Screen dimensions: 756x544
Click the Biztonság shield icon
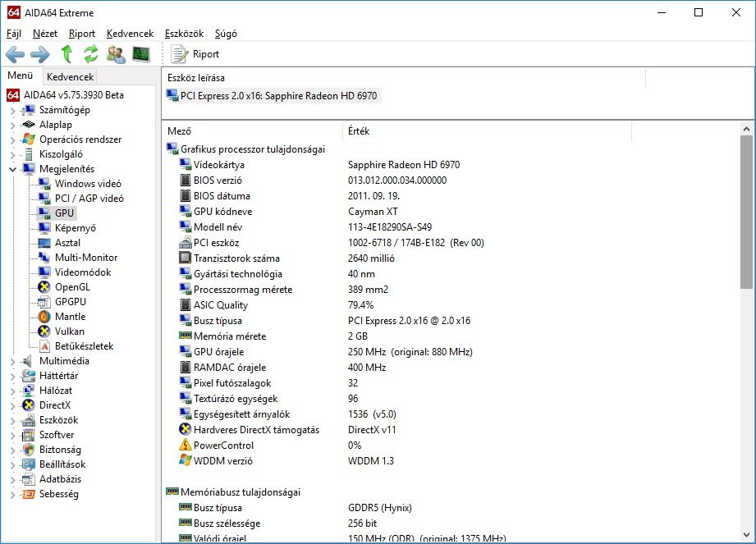pos(29,450)
